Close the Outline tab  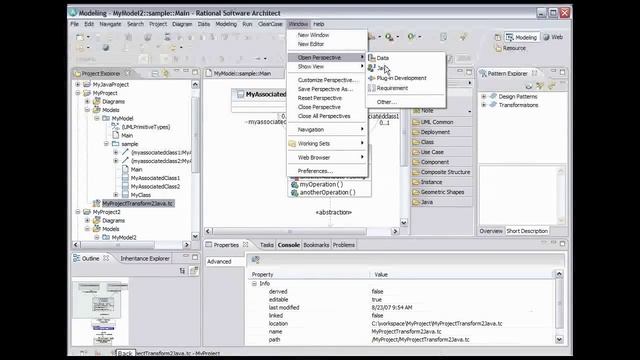point(106,258)
